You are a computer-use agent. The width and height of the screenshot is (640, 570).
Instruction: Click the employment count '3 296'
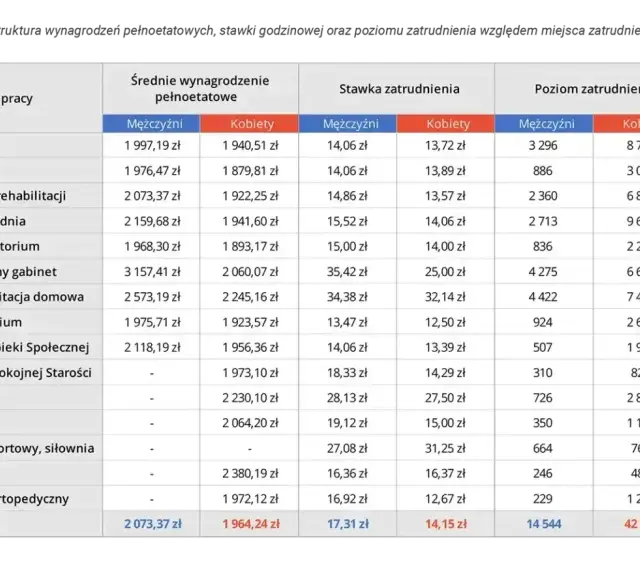543,145
